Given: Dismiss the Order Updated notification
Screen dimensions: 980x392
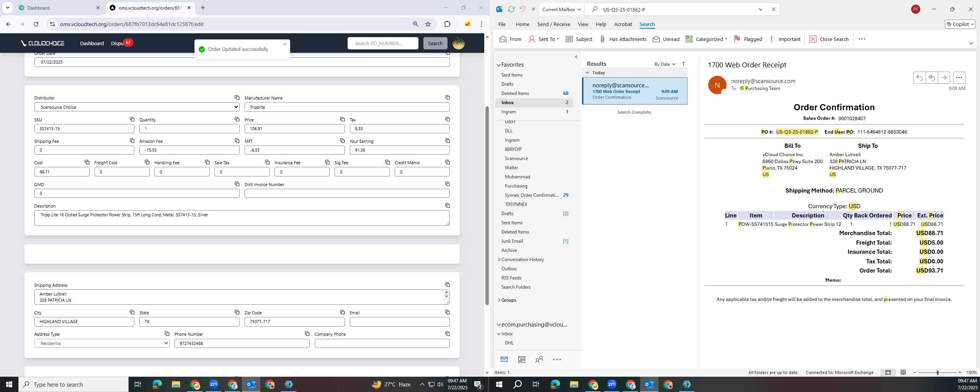Looking at the screenshot, I should point(285,44).
